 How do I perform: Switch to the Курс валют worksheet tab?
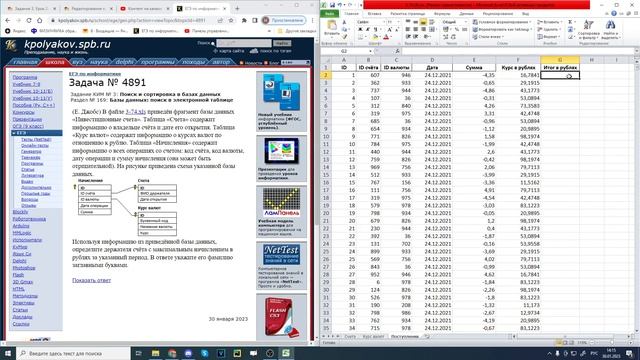coord(373,337)
